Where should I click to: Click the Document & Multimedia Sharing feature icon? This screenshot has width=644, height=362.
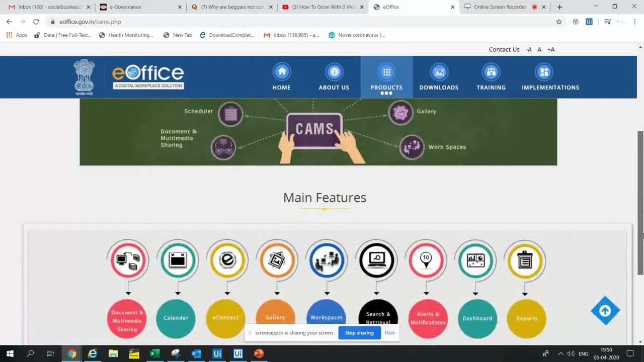pos(128,260)
